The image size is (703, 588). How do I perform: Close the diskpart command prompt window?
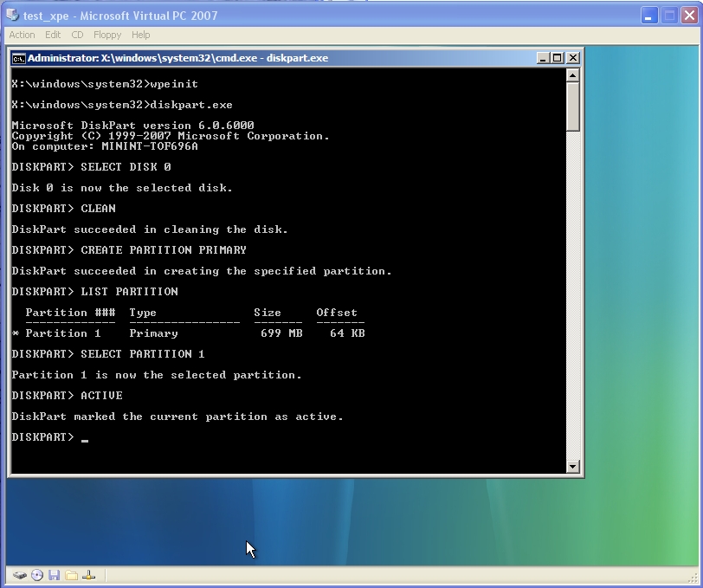click(x=571, y=58)
